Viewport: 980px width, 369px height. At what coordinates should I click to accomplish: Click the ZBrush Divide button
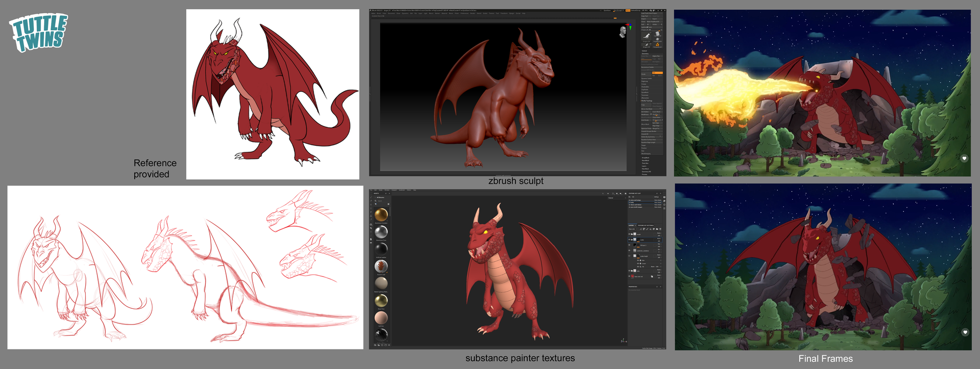click(646, 74)
